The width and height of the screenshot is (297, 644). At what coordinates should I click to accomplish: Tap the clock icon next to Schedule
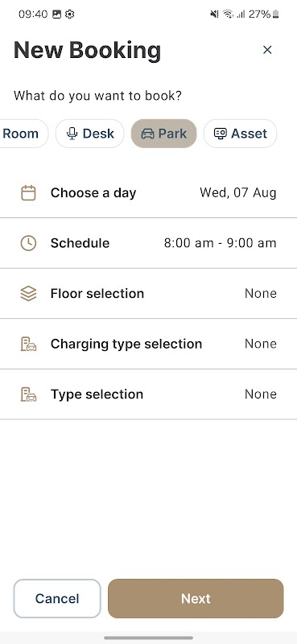coord(28,243)
